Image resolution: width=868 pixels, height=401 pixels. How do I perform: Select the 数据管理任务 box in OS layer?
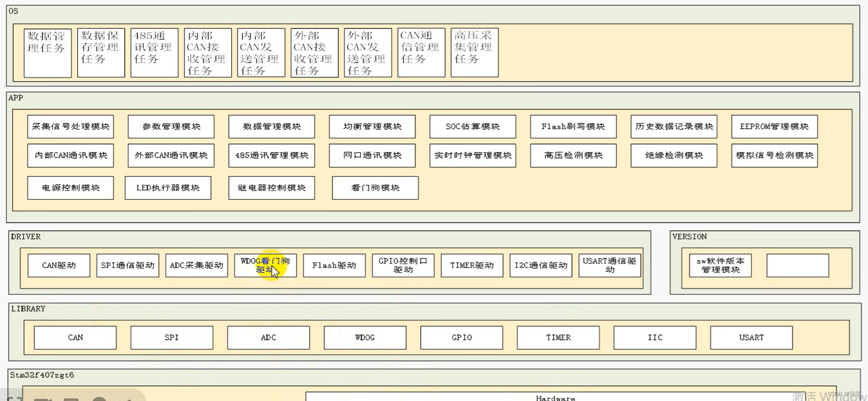(x=48, y=53)
